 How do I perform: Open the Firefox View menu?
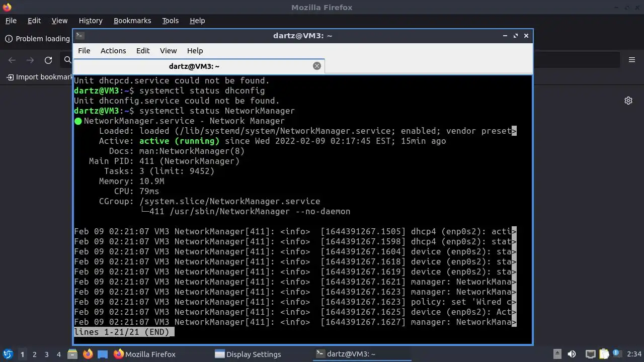59,21
